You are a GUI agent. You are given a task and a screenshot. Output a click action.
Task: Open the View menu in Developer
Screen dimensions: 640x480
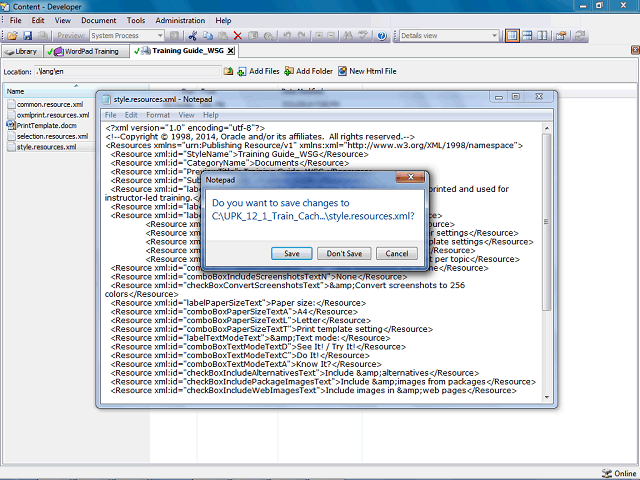pos(62,20)
